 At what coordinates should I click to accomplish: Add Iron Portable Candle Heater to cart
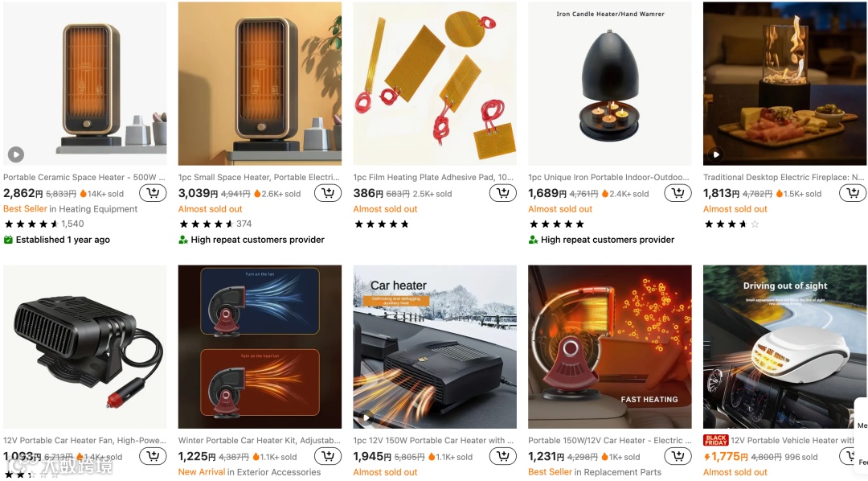678,193
